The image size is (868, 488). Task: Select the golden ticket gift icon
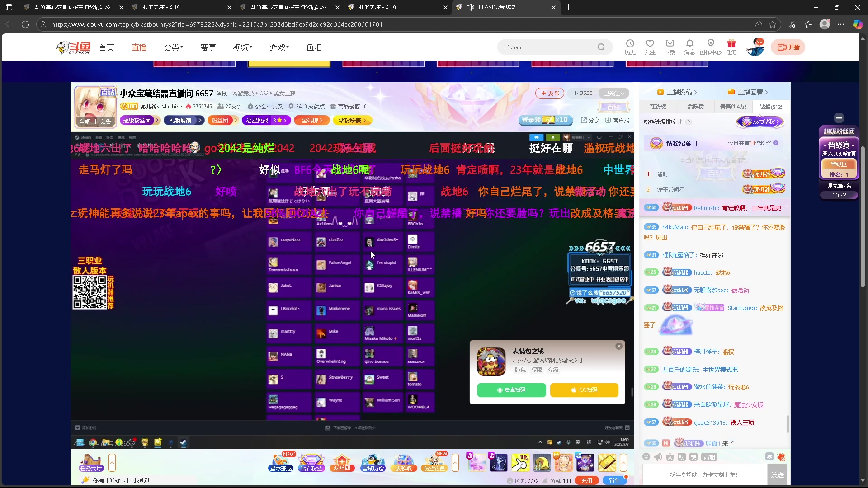point(607,463)
